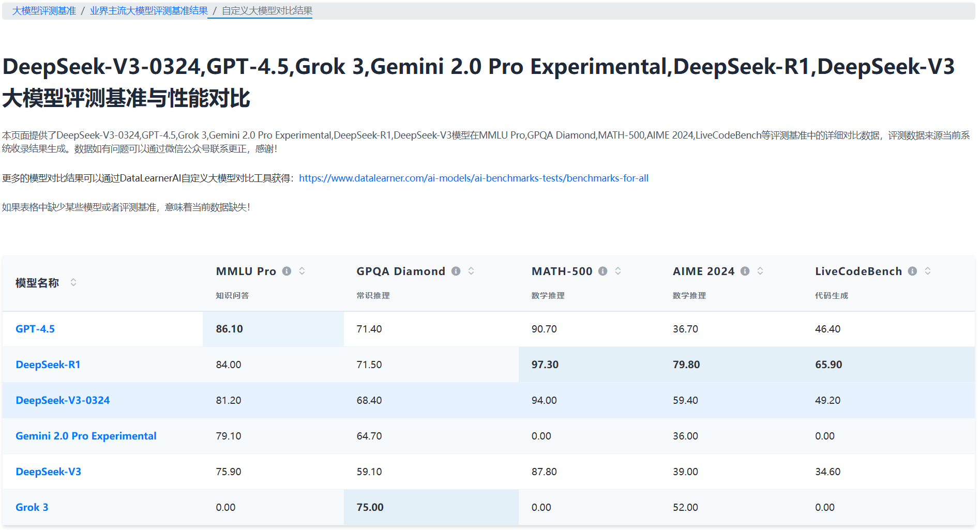Screen dimensions: 980x530
Task: Click the 模型名称 column header
Action: 37,283
